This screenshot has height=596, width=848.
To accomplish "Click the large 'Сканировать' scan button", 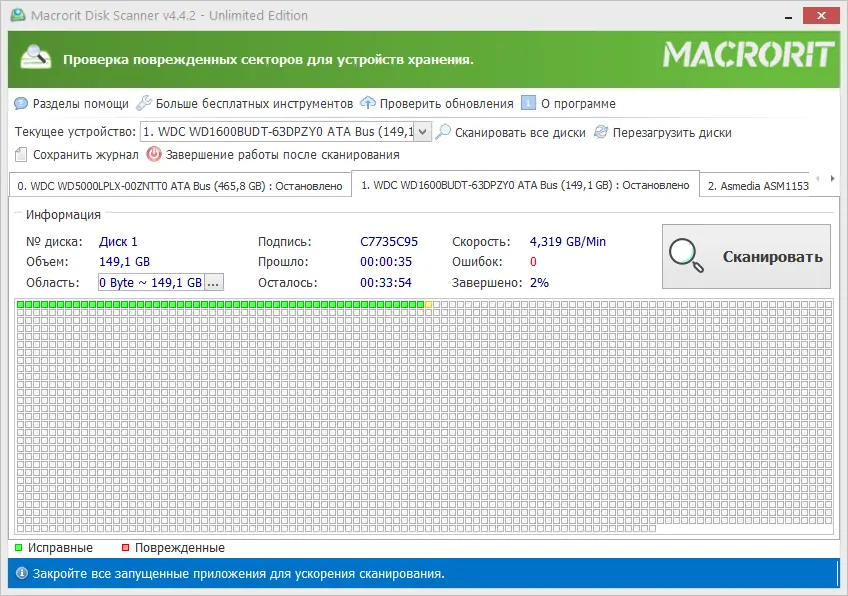I will [x=746, y=256].
